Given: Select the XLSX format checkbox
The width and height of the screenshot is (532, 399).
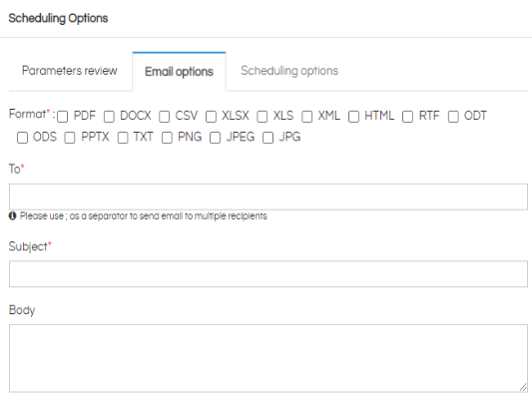Looking at the screenshot, I should [211, 117].
